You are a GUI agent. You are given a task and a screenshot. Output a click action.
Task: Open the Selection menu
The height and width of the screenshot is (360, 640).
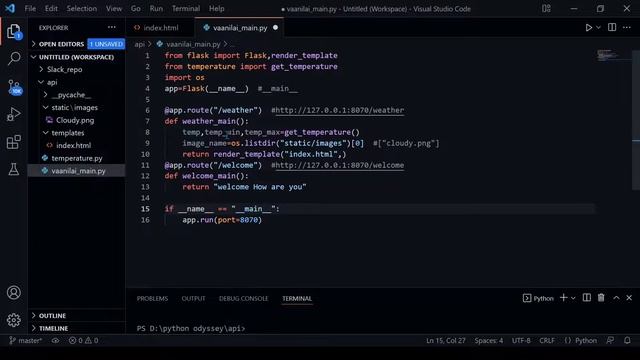click(x=82, y=9)
